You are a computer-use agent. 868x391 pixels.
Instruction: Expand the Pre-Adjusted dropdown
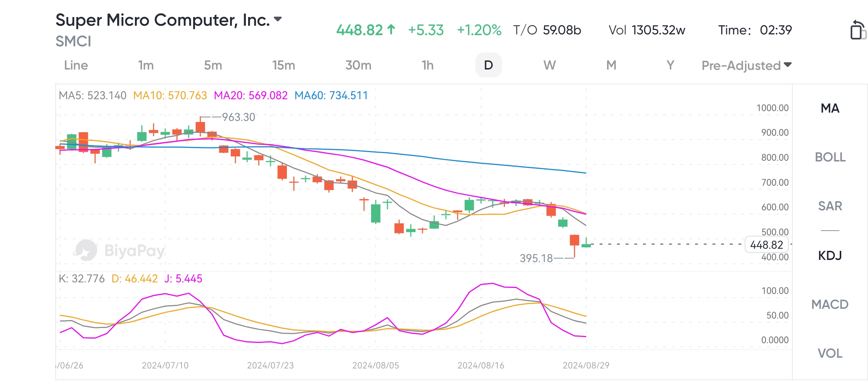(x=746, y=66)
